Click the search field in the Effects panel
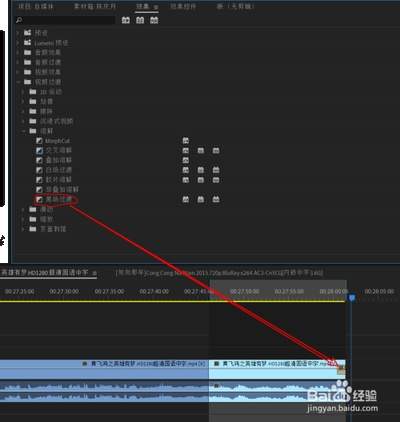400x422 pixels. pyautogui.click(x=65, y=20)
